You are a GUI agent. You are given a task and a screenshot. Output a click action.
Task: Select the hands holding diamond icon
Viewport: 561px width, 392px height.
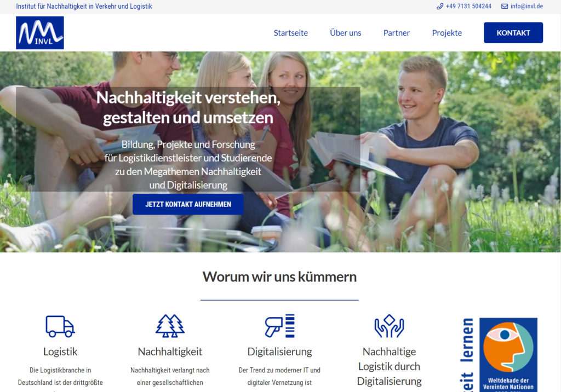pyautogui.click(x=390, y=326)
